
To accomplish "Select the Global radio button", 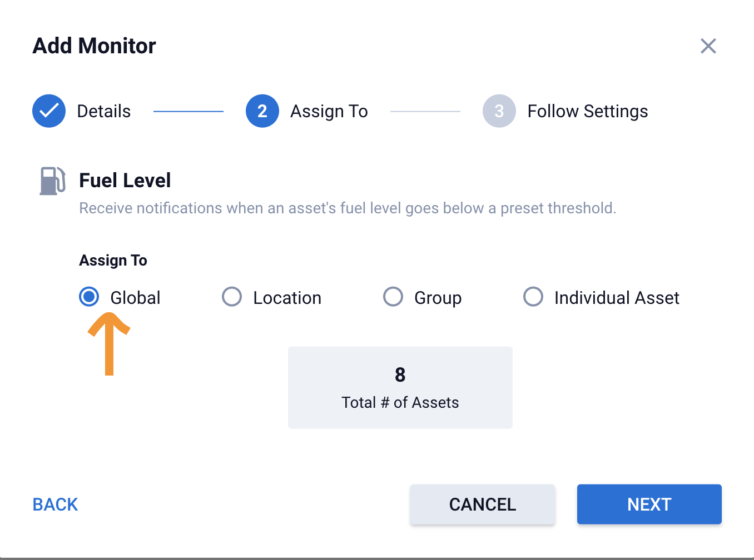I will 89,297.
